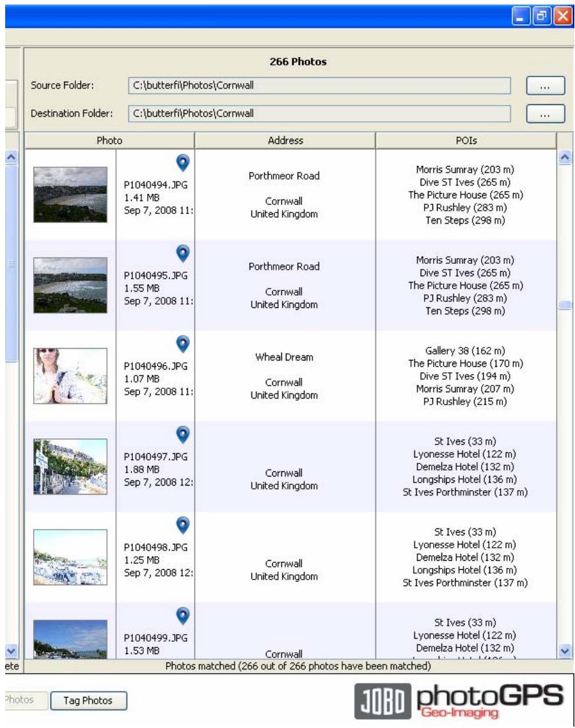Image resolution: width=575 pixels, height=728 pixels.
Task: Click the PJ Rushley (215 m) POI
Action: coord(465,402)
